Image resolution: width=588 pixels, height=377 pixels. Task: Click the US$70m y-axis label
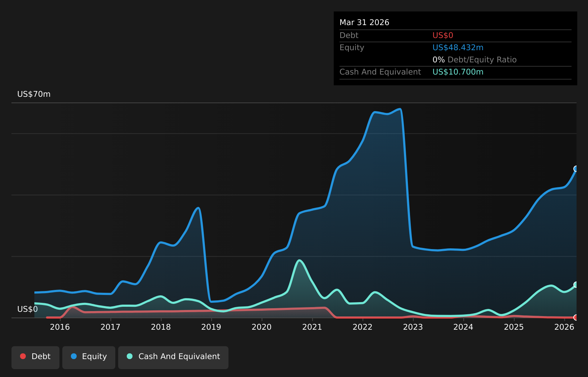[34, 94]
